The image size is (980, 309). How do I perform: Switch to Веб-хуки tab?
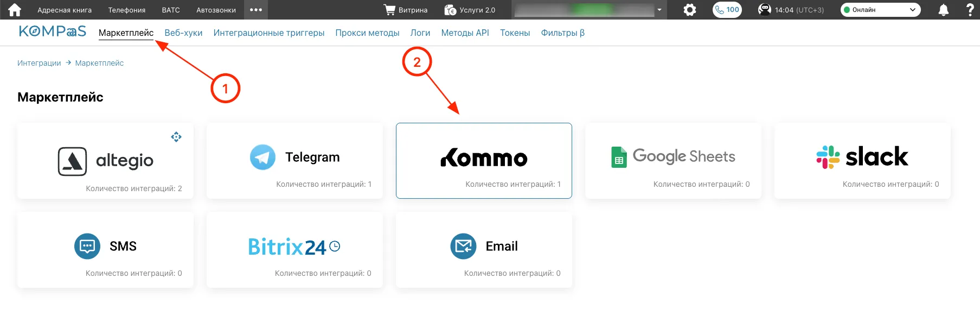[x=183, y=33]
